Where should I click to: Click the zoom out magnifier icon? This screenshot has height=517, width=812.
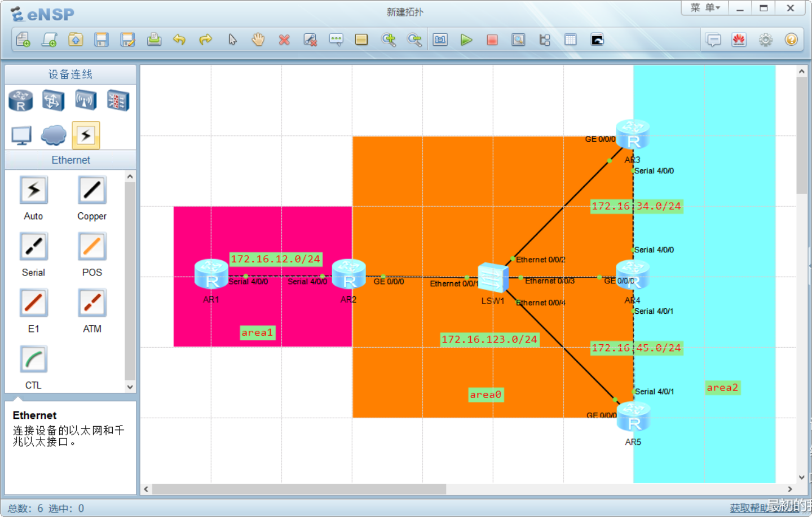pos(414,40)
